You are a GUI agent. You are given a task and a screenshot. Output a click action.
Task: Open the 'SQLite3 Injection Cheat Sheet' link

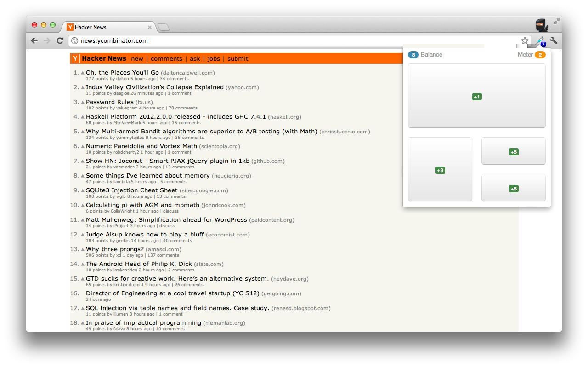coord(131,190)
